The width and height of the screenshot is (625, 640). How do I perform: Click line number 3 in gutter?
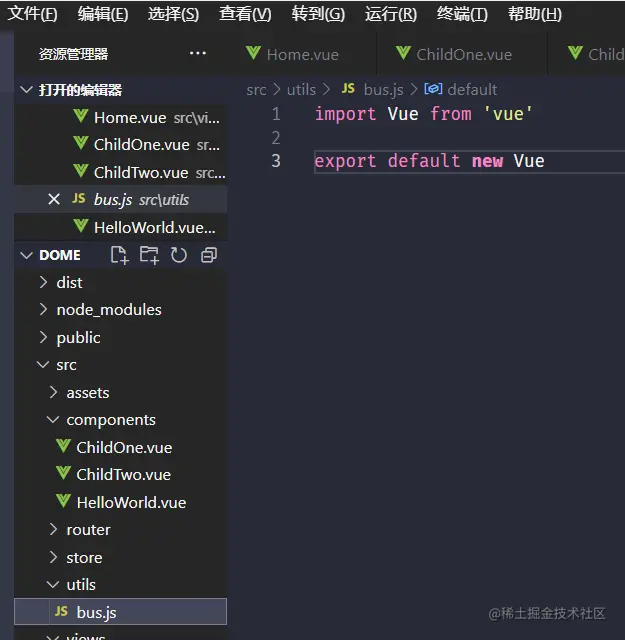[x=276, y=161]
